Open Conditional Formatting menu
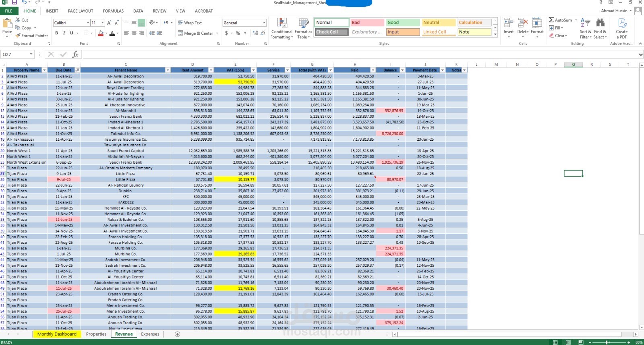 282,28
